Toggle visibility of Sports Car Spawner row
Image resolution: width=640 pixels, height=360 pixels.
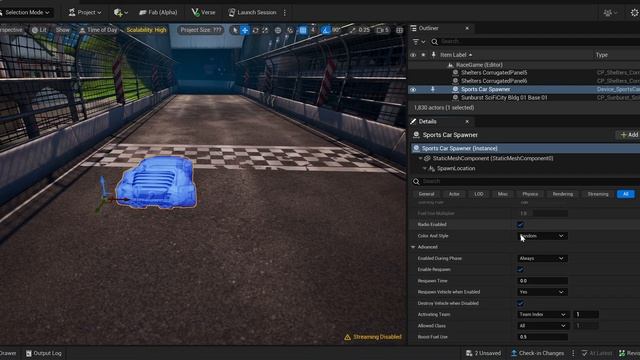click(x=413, y=89)
